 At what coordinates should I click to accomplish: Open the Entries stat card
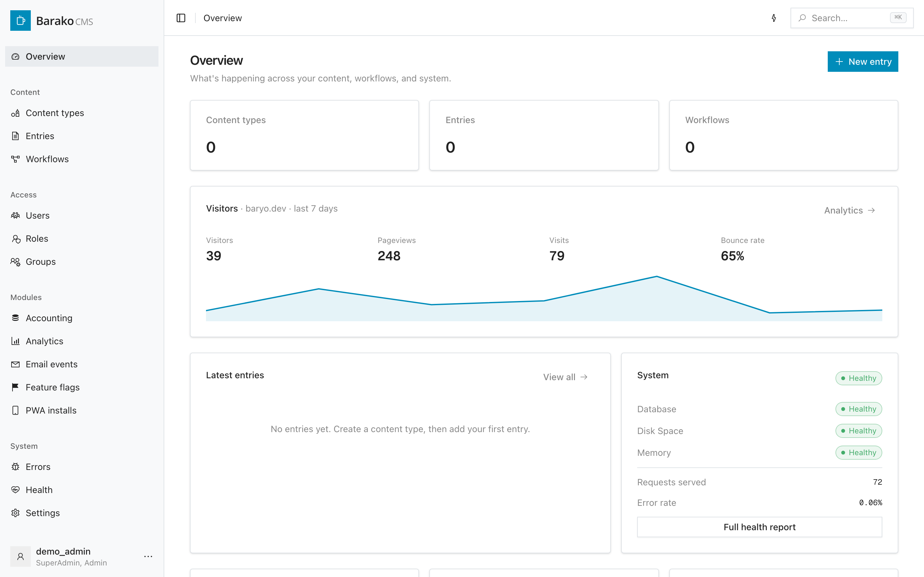click(544, 136)
